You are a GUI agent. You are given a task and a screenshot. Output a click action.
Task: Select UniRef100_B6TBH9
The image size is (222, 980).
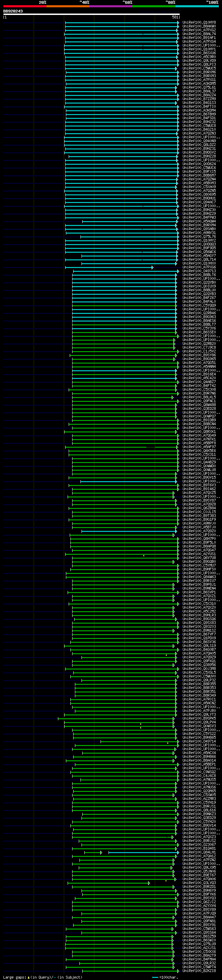click(x=199, y=114)
